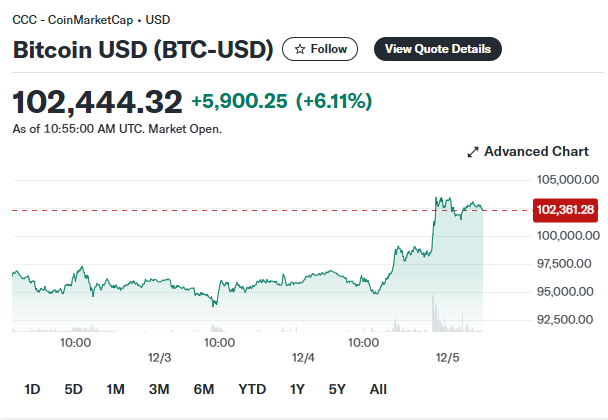Click the price peak on the chart line

point(436,198)
